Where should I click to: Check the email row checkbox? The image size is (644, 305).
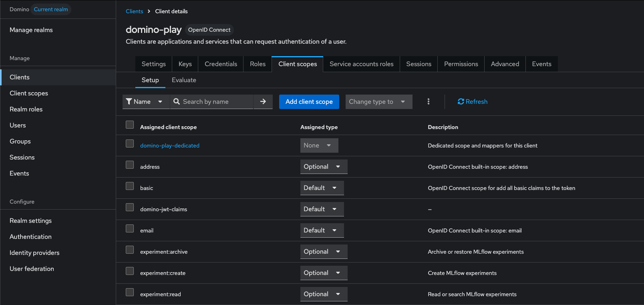tap(130, 228)
